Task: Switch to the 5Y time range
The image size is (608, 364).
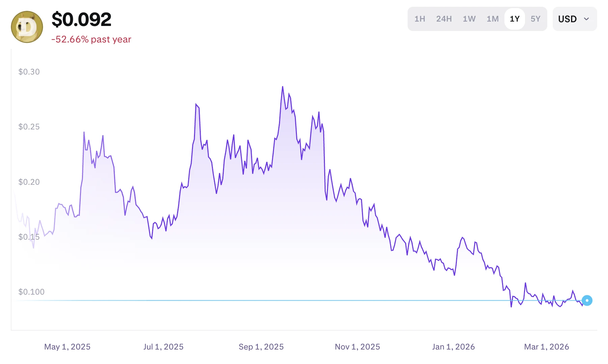Action: pyautogui.click(x=535, y=19)
